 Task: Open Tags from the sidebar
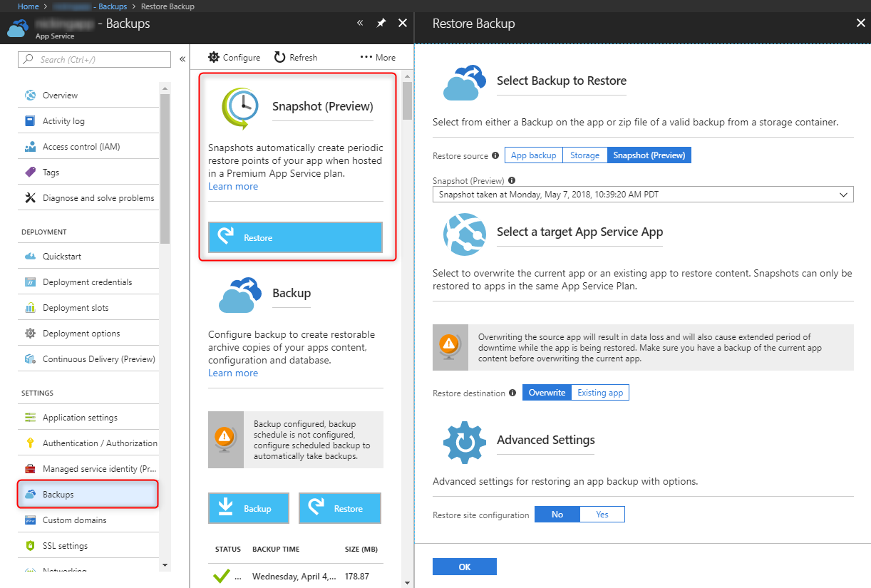tap(51, 172)
